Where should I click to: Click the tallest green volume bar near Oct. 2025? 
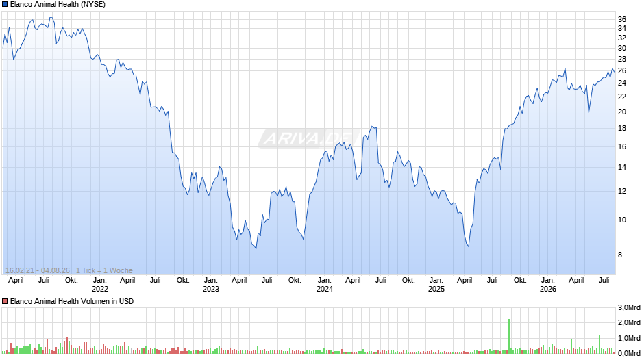(509, 336)
